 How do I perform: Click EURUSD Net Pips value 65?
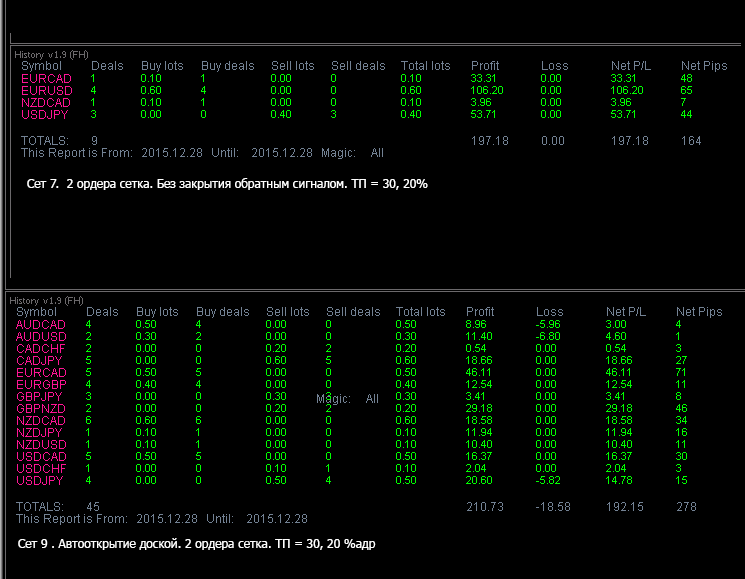(686, 91)
